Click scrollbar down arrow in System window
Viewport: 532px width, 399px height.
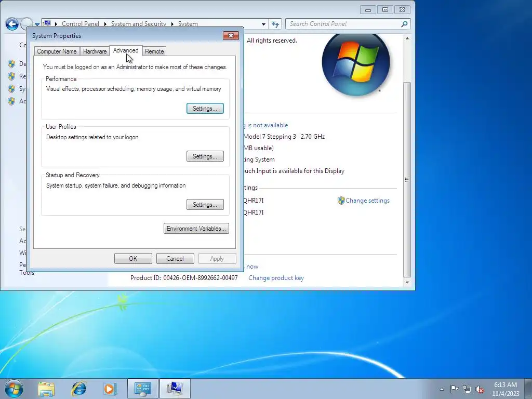pos(407,282)
